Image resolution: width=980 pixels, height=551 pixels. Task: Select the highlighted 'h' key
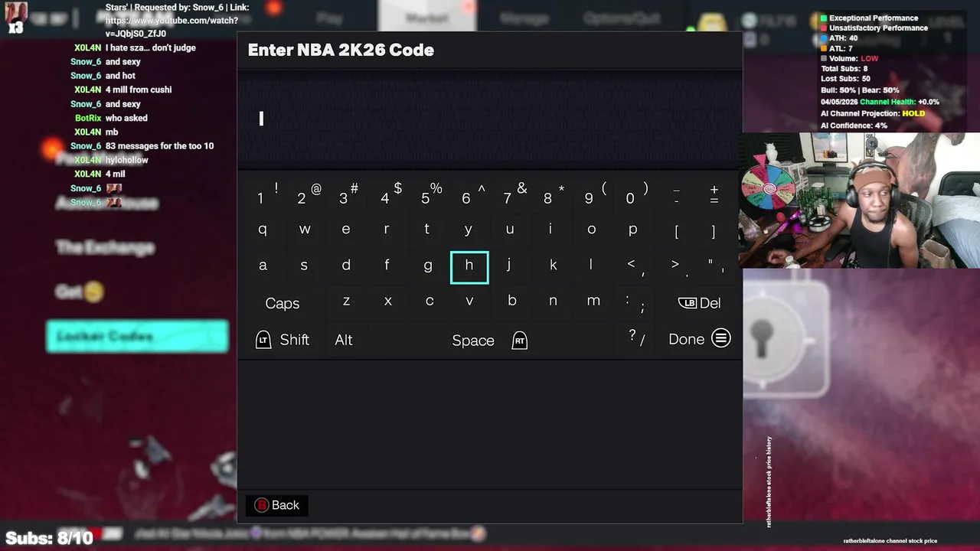click(x=469, y=267)
